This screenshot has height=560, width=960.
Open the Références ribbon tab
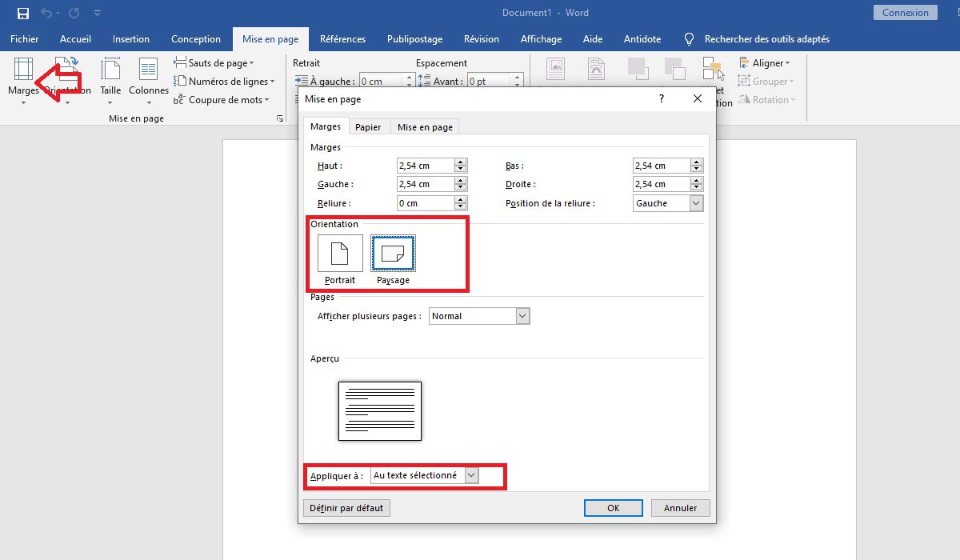pos(342,39)
